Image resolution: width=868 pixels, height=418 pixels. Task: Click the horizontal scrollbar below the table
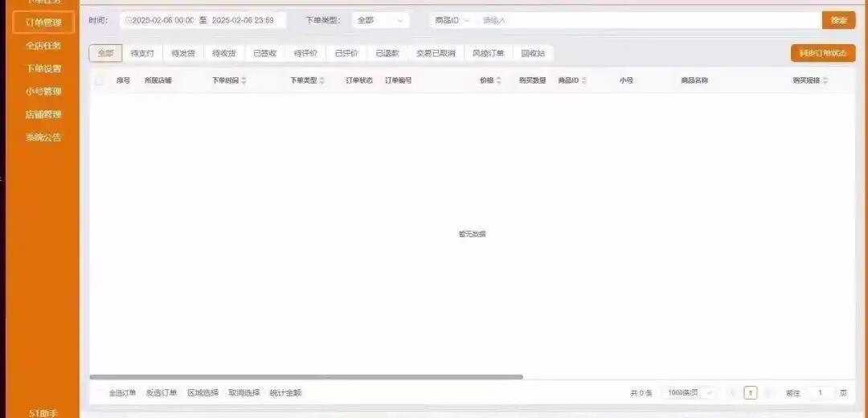point(305,376)
